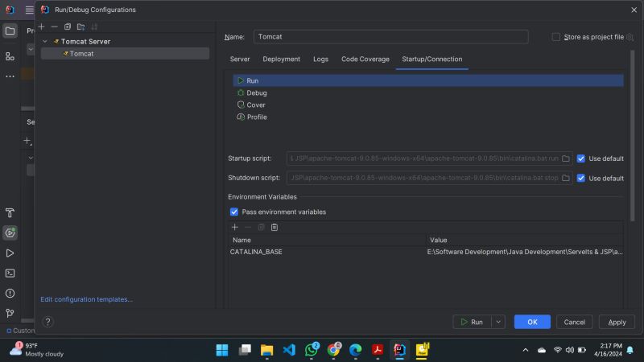Sort configurations alphabetically
This screenshot has width=644, height=362.
[x=94, y=27]
